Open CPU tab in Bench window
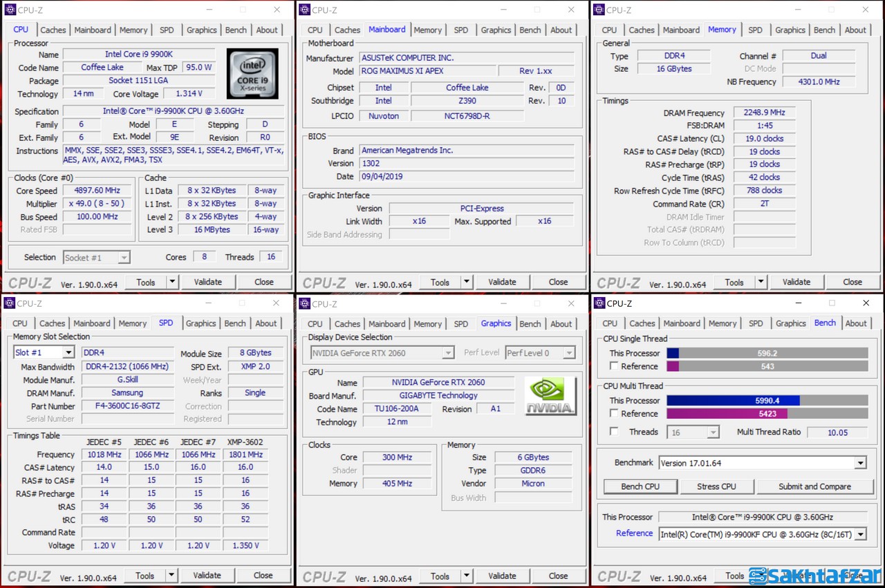The height and width of the screenshot is (588, 885). click(x=610, y=323)
